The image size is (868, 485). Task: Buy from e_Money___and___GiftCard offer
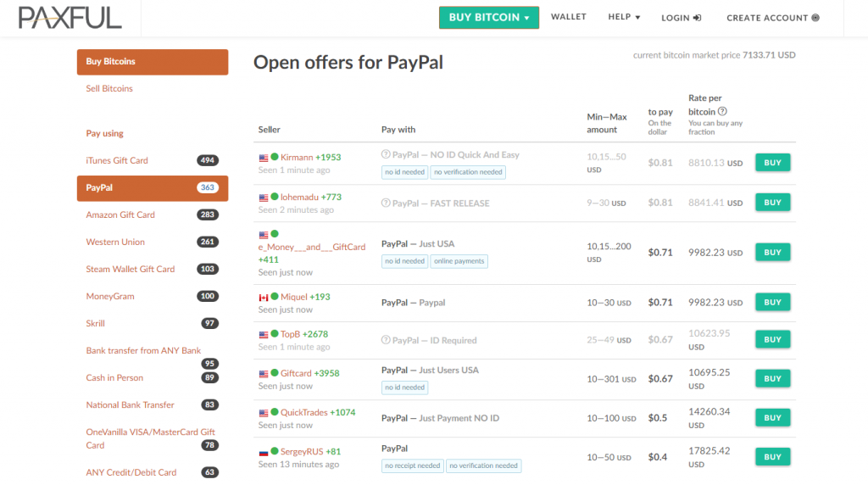[773, 253]
